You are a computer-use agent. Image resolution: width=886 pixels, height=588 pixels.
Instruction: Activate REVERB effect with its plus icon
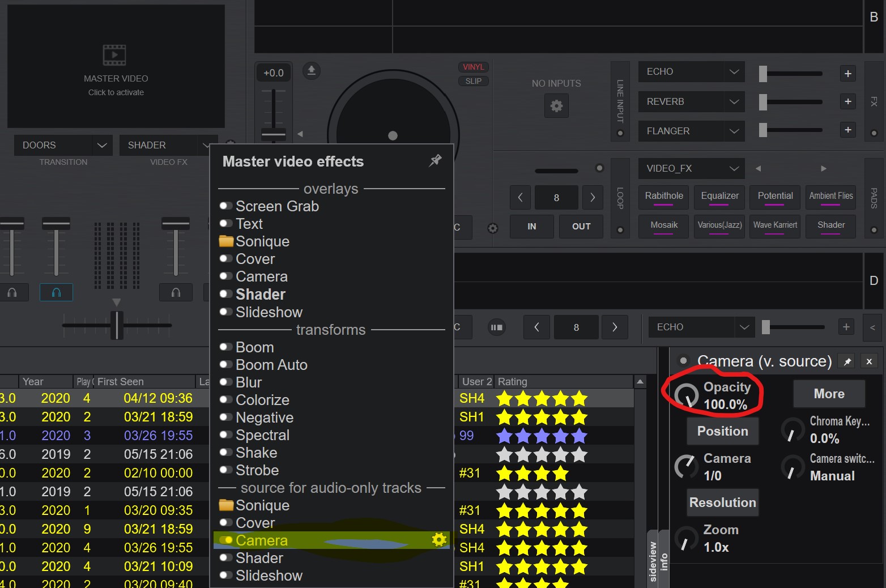(x=847, y=101)
